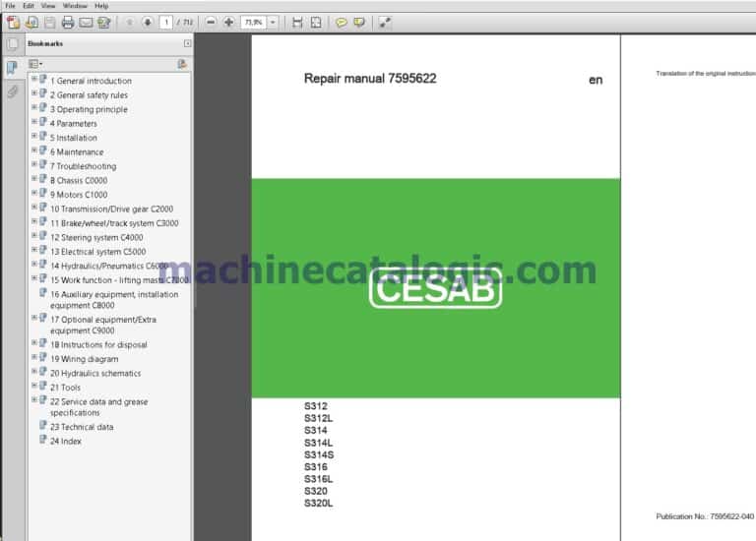Click the 'S314S' model text

[319, 454]
